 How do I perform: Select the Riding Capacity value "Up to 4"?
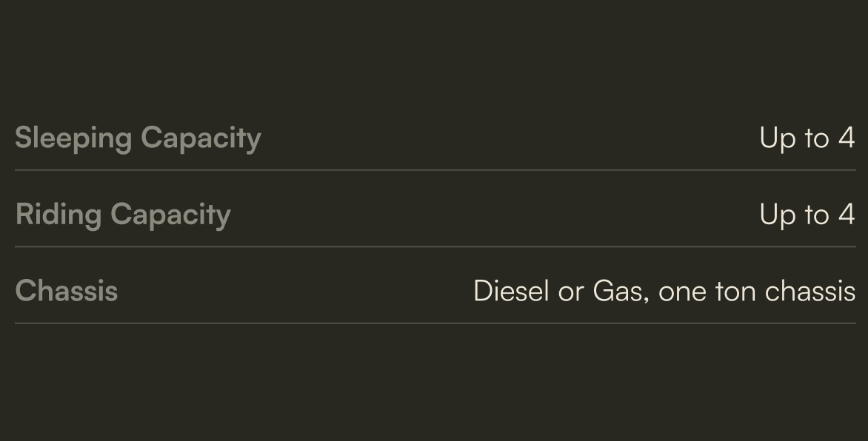pos(807,215)
